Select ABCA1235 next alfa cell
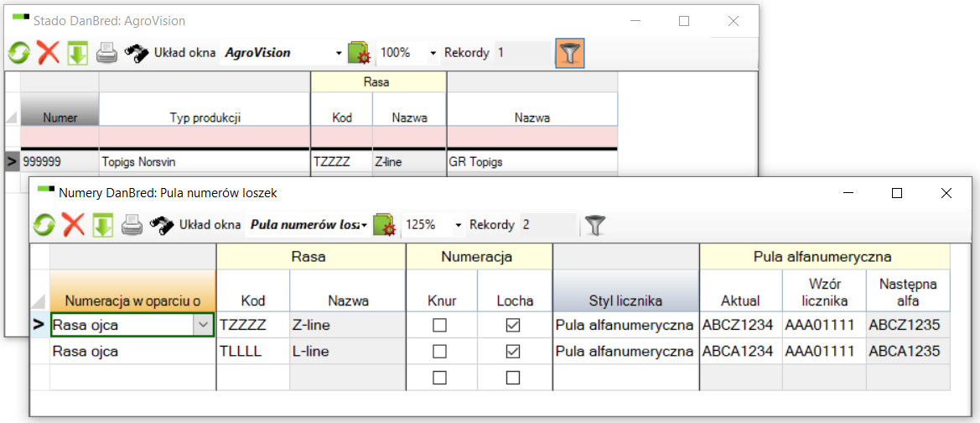 click(908, 352)
